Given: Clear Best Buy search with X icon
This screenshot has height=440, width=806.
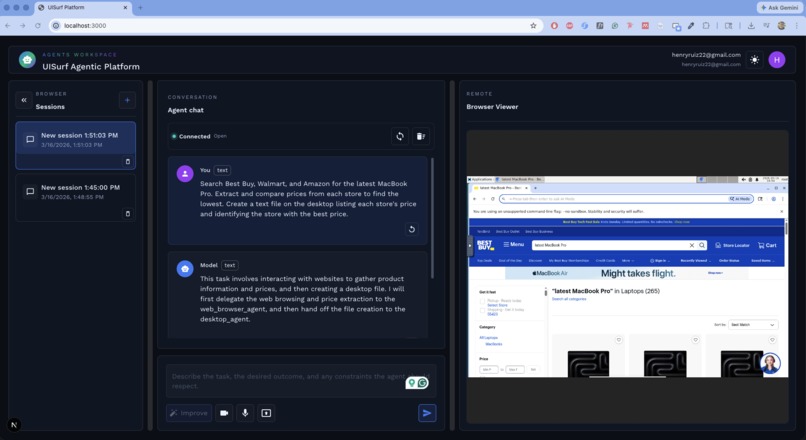Looking at the screenshot, I should pos(692,245).
